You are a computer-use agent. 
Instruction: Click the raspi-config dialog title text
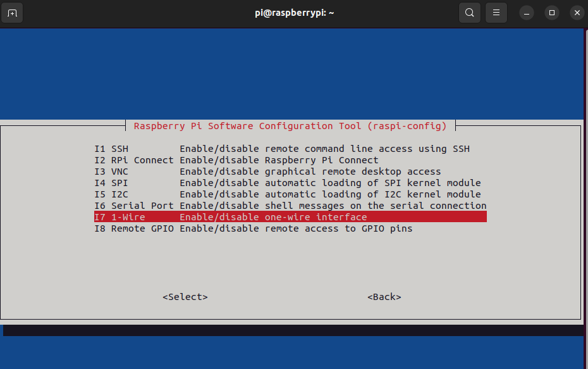[x=290, y=126]
